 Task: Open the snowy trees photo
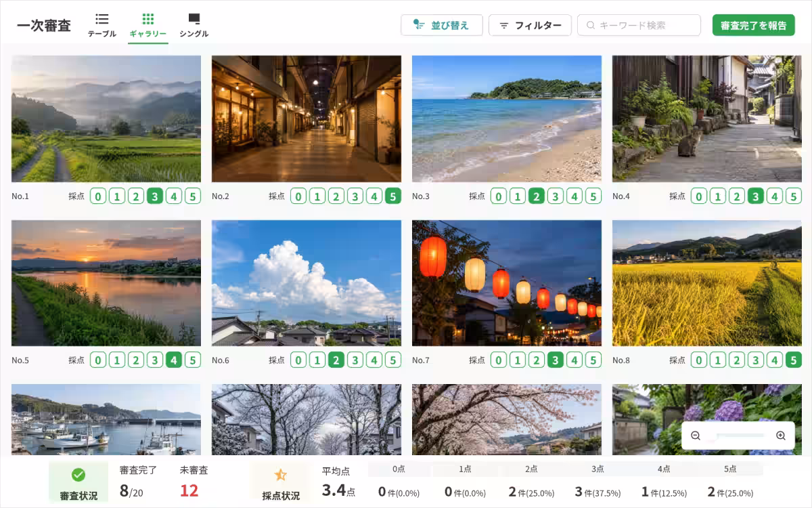tap(307, 420)
